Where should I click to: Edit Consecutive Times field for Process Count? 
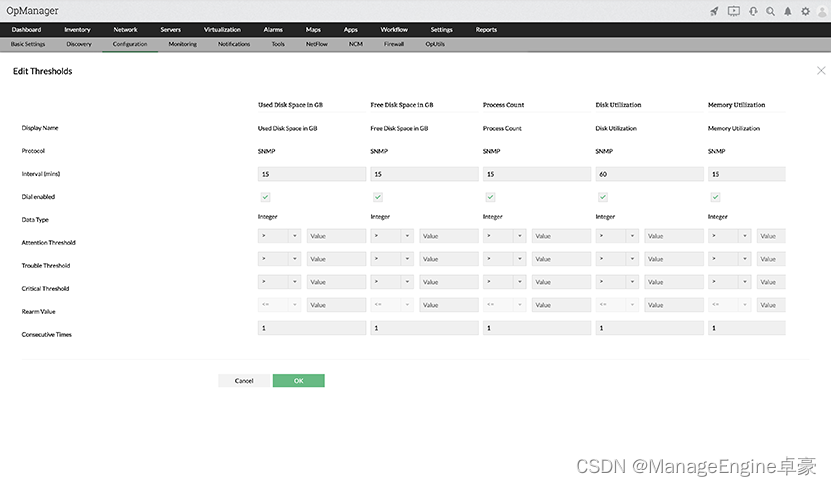[x=537, y=328]
